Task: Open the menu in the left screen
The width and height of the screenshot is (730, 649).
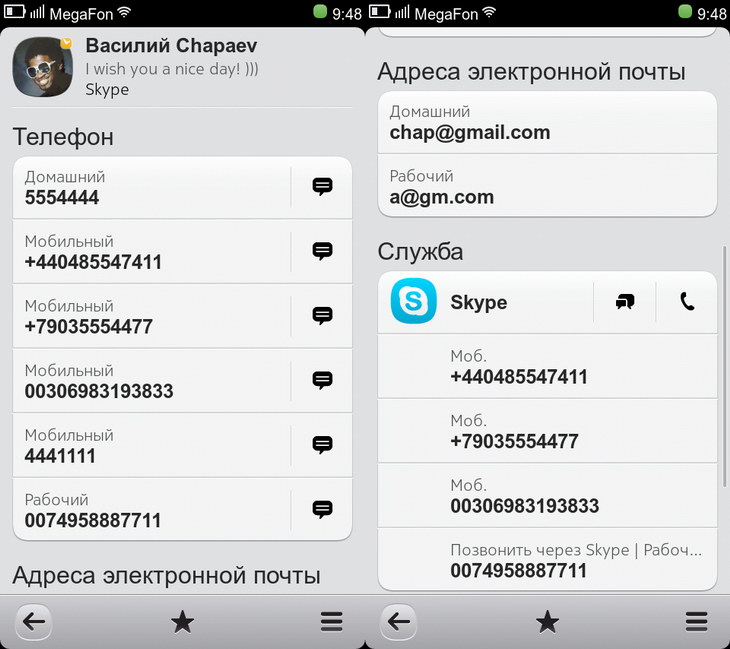Action: point(331,622)
